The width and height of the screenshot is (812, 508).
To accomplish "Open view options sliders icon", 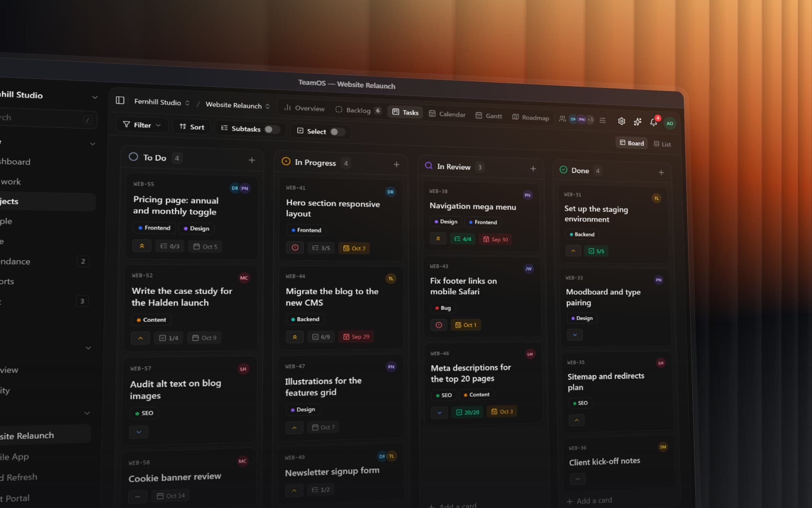I will 603,120.
